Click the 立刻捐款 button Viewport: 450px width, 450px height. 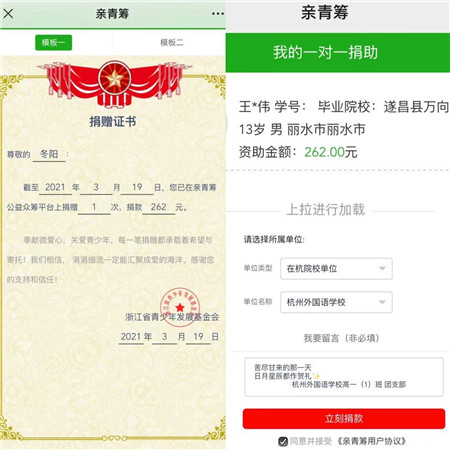point(344,419)
